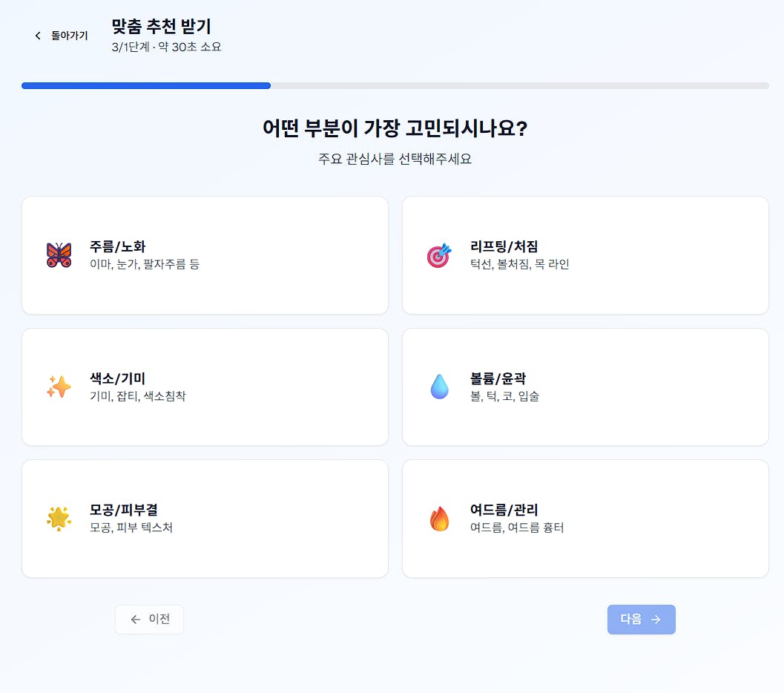Click the butterfly icon for 주름/노화
The image size is (784, 693).
point(59,255)
